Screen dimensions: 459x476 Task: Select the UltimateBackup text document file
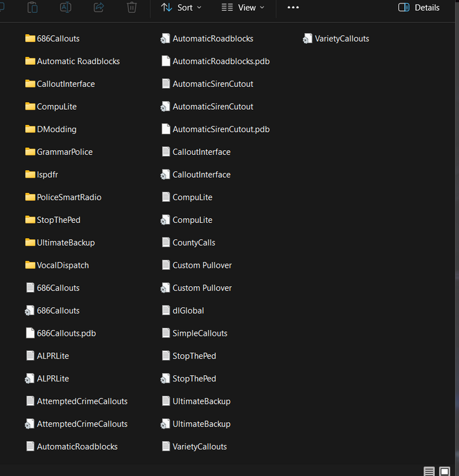196,401
